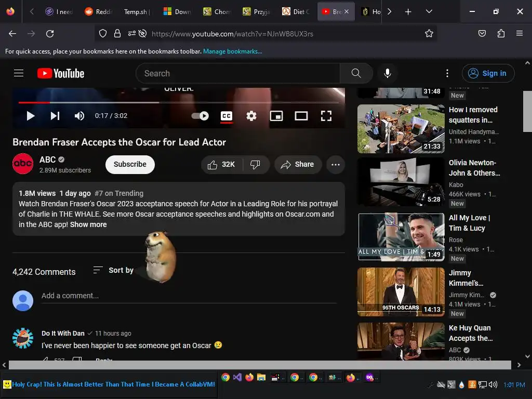
Task: Click the YouTube search magnifier button
Action: click(356, 73)
